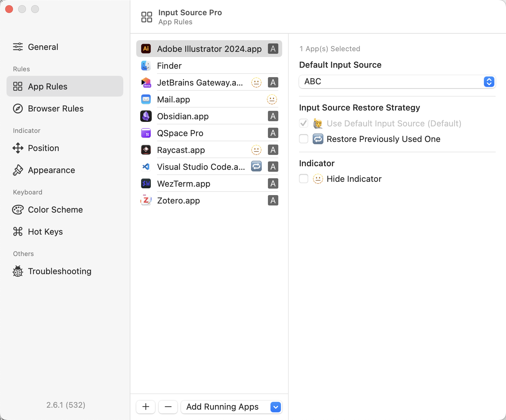Click the WezTerm terminal icon
Viewport: 506px width, 420px height.
146,184
